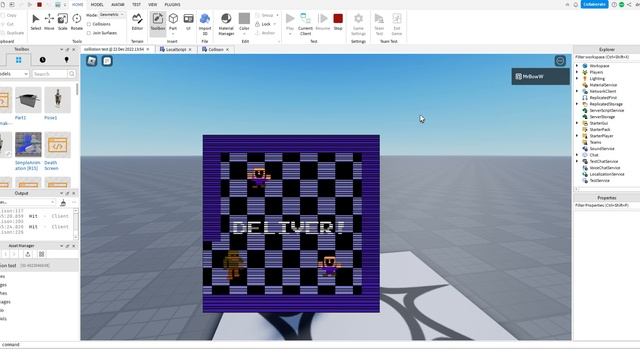Open the three-dot menu in viewport corner
The image size is (640, 360).
(x=560, y=61)
